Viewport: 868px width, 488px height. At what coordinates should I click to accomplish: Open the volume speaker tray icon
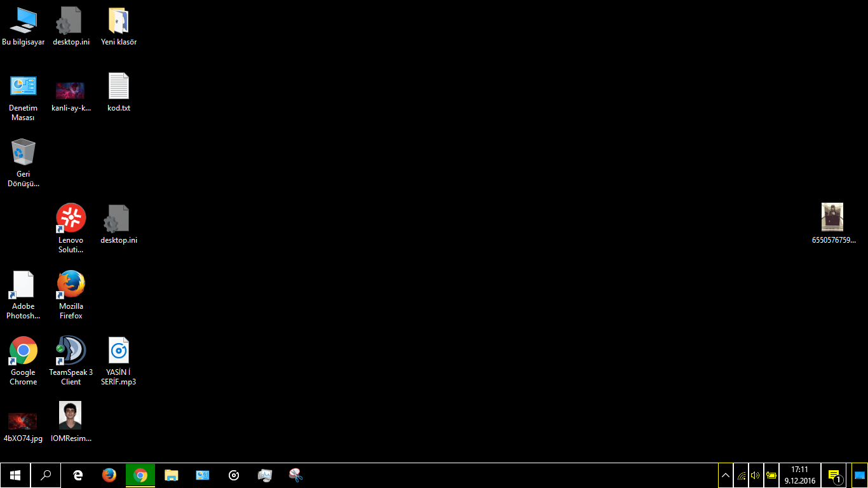coord(756,475)
